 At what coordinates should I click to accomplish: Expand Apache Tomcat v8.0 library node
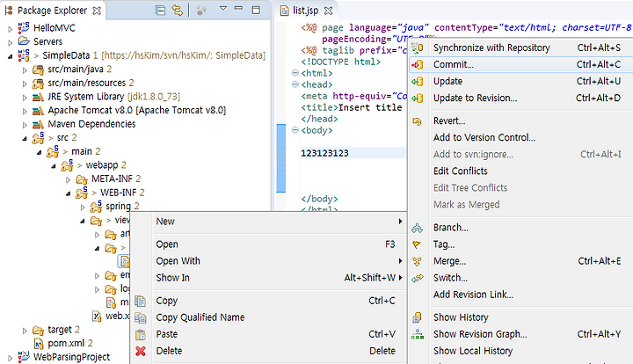[x=25, y=112]
